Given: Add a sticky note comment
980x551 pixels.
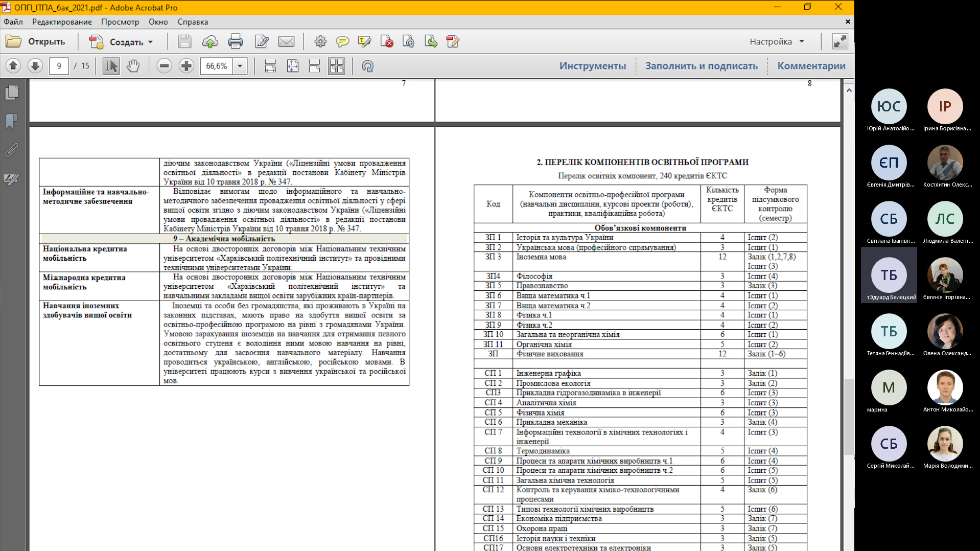Looking at the screenshot, I should (342, 42).
